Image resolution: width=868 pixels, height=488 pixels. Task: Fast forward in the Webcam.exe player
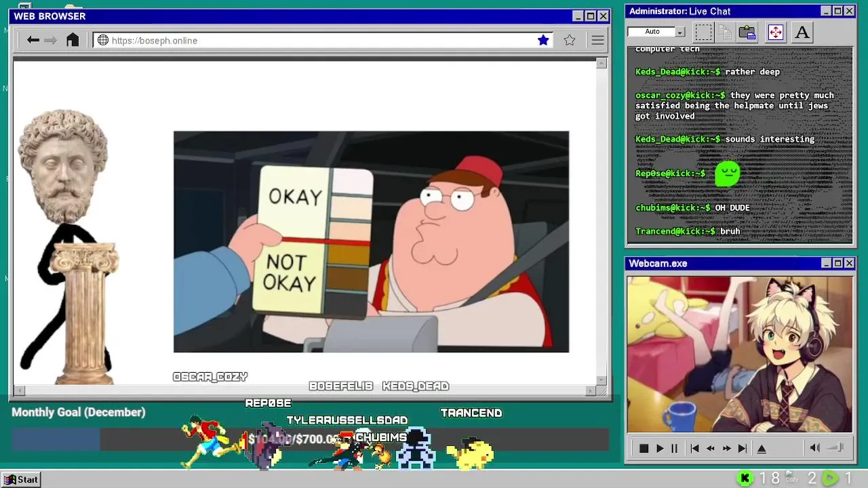[x=727, y=448]
